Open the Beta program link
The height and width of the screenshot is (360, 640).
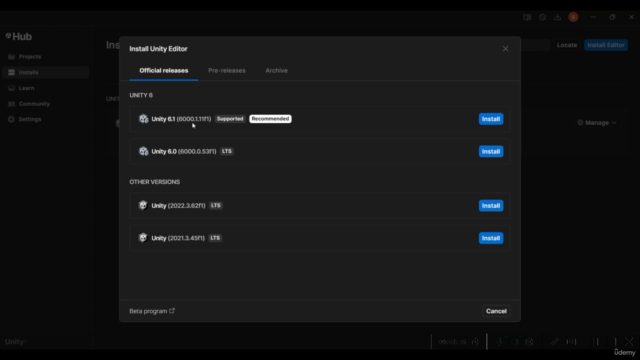152,311
